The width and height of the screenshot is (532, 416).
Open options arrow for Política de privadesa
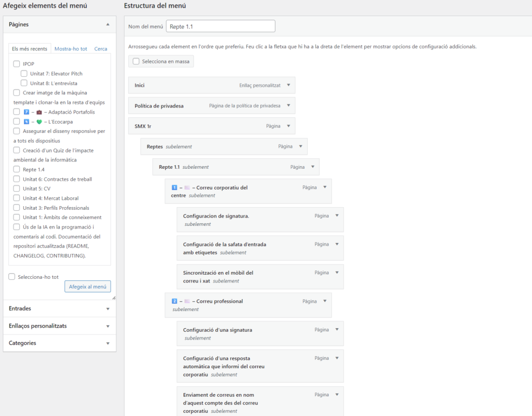pos(288,105)
